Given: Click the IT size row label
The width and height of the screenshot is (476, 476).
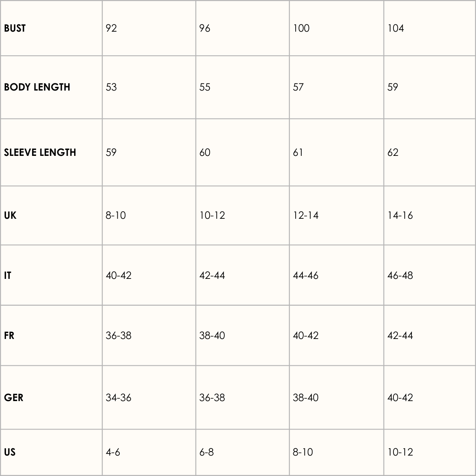Looking at the screenshot, I should (8, 275).
